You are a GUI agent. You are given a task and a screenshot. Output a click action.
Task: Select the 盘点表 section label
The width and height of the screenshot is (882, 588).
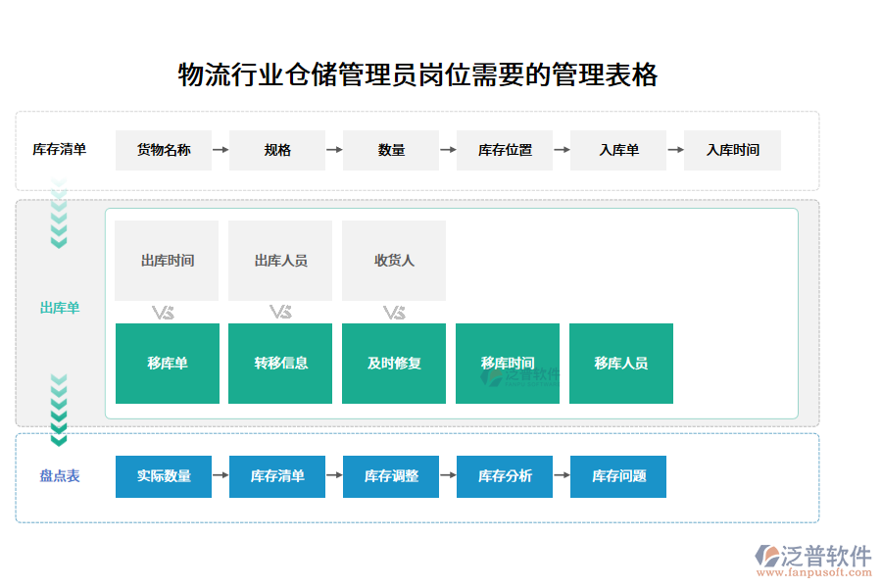59,477
